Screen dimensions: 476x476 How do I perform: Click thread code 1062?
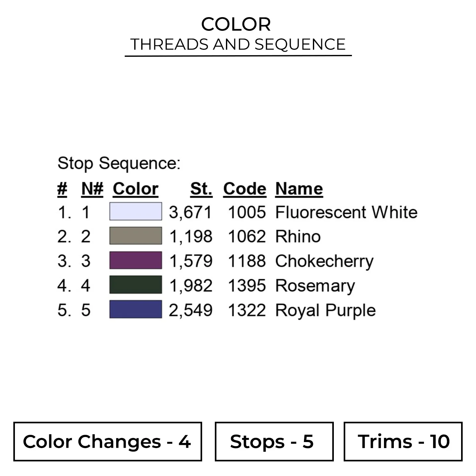pos(247,236)
